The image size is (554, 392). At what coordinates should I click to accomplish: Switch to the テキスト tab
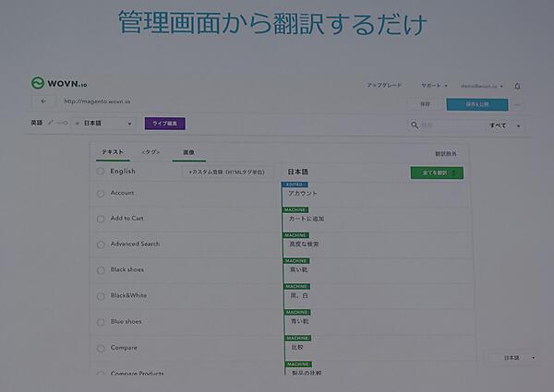pyautogui.click(x=113, y=151)
